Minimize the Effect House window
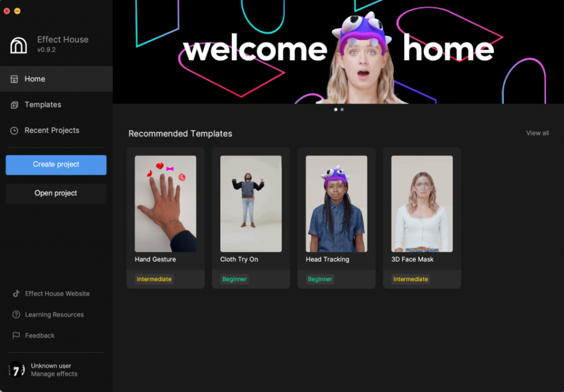 [17, 11]
